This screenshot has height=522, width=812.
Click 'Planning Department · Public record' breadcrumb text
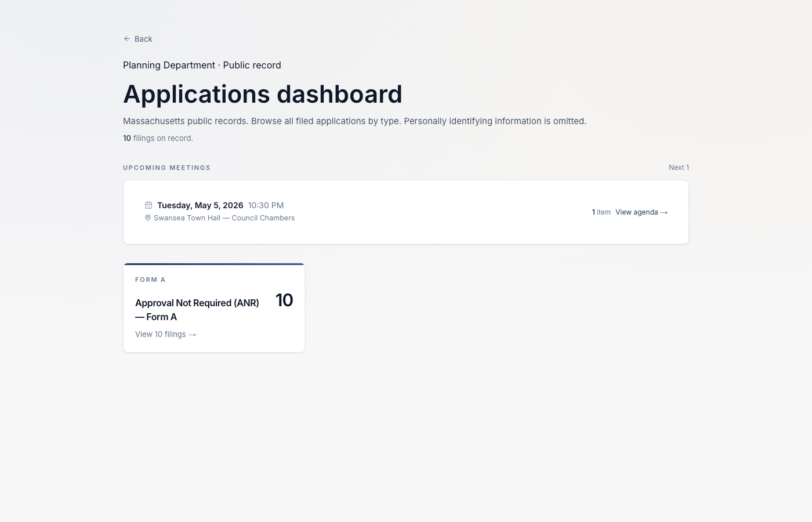202,65
